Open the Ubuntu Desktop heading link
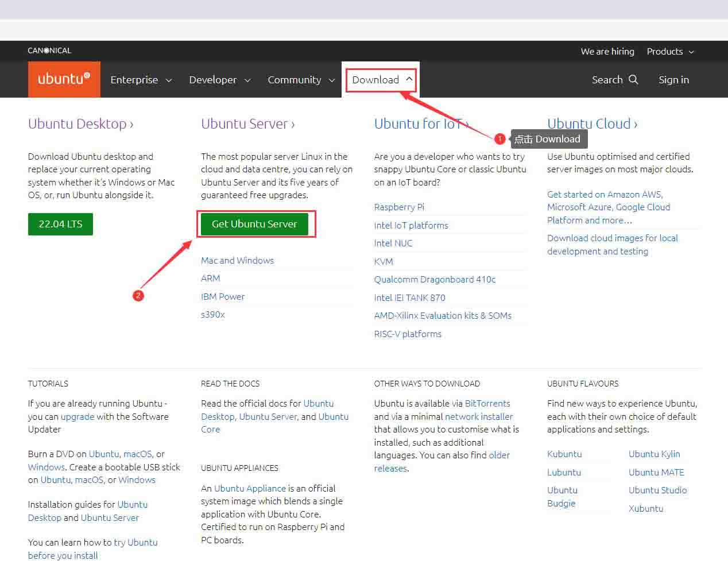 [80, 123]
